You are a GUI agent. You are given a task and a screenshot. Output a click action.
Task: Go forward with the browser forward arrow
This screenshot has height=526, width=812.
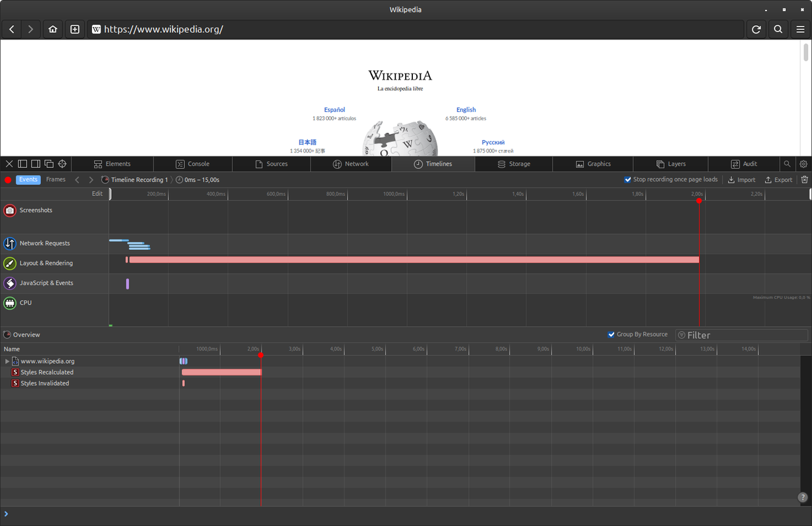(31, 30)
